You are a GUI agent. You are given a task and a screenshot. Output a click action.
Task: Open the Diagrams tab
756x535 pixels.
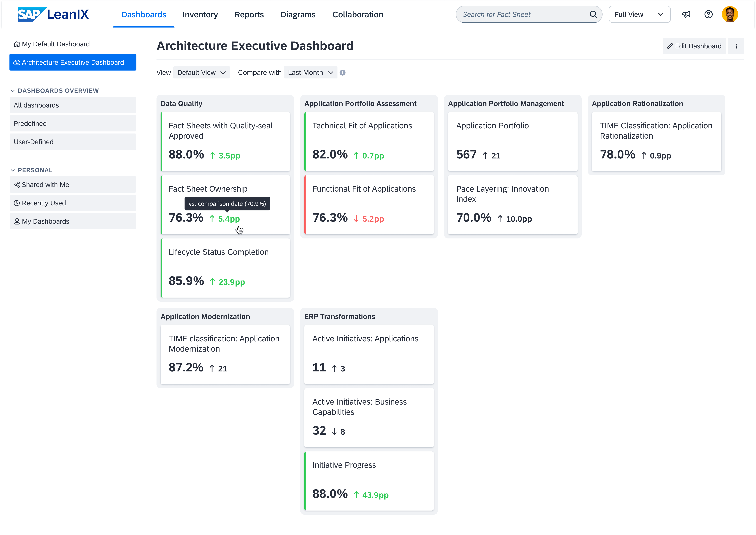click(298, 14)
